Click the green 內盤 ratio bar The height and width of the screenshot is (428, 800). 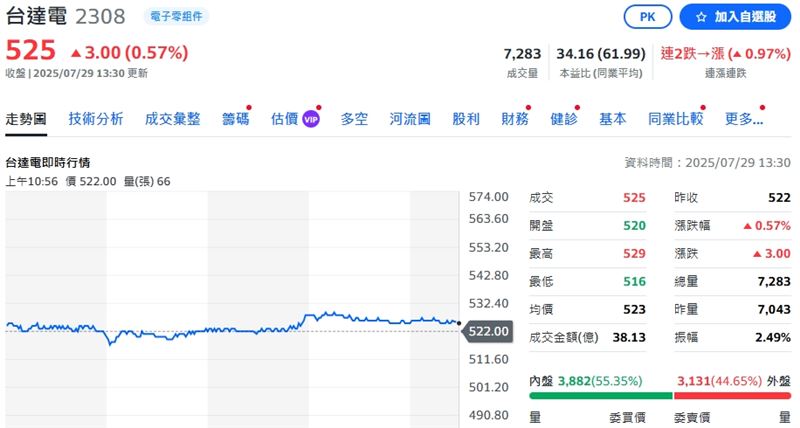point(601,396)
